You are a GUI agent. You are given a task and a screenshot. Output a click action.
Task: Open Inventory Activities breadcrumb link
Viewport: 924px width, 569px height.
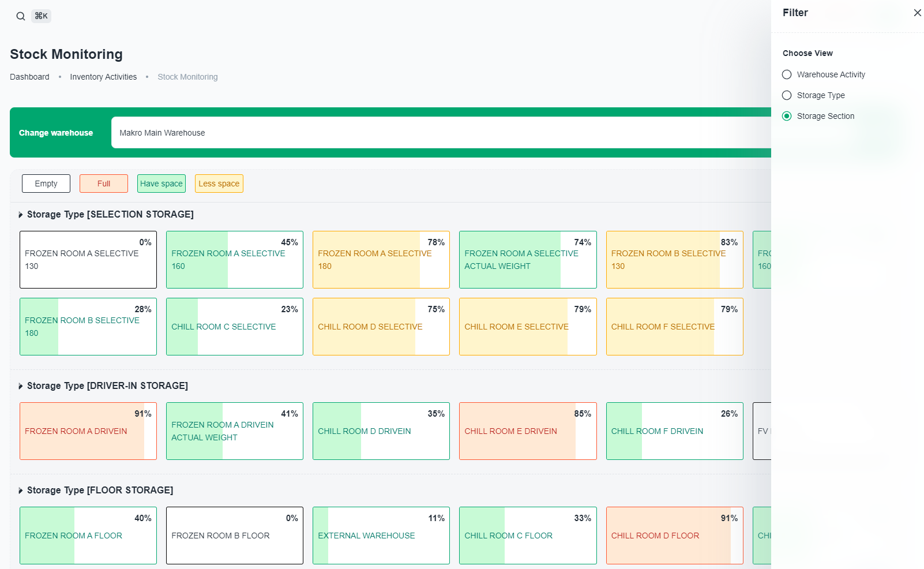click(x=103, y=77)
